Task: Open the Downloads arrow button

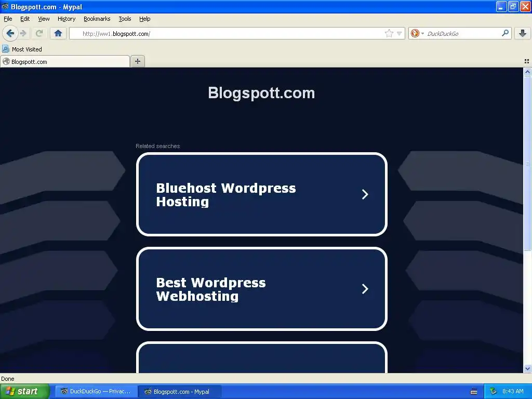Action: (x=523, y=33)
